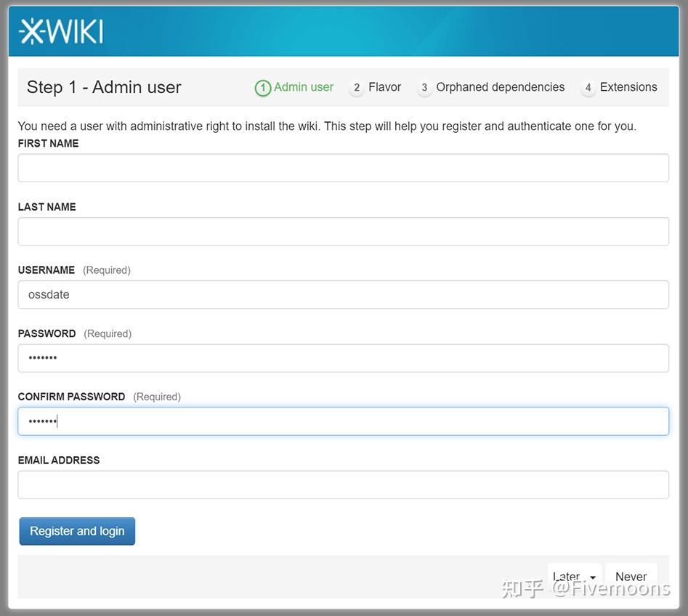
Task: Click the Register and login button
Action: (77, 531)
